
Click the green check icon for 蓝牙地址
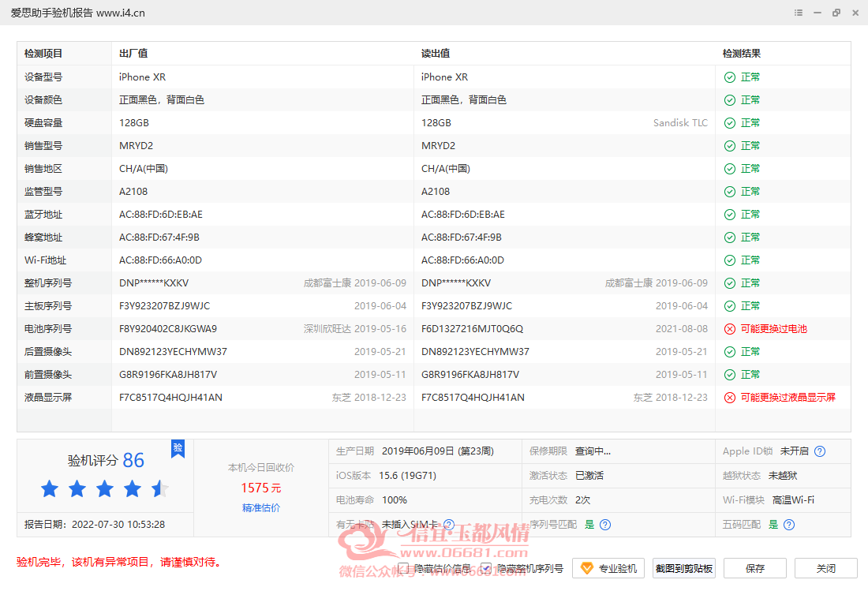pyautogui.click(x=730, y=215)
